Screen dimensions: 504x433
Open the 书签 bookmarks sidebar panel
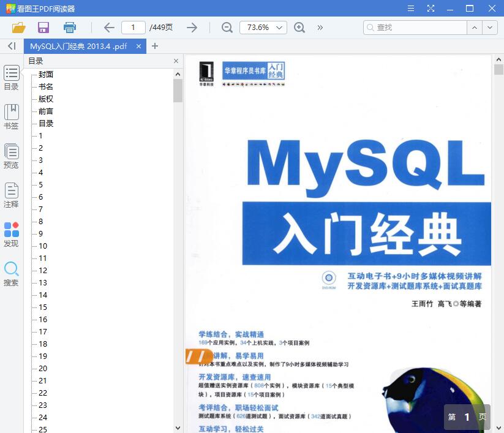[x=11, y=117]
